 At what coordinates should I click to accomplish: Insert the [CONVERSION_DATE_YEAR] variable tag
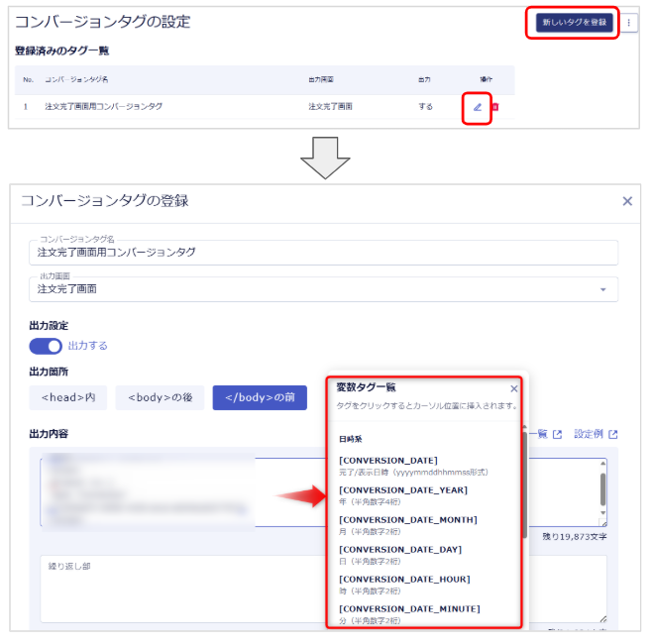point(403,490)
